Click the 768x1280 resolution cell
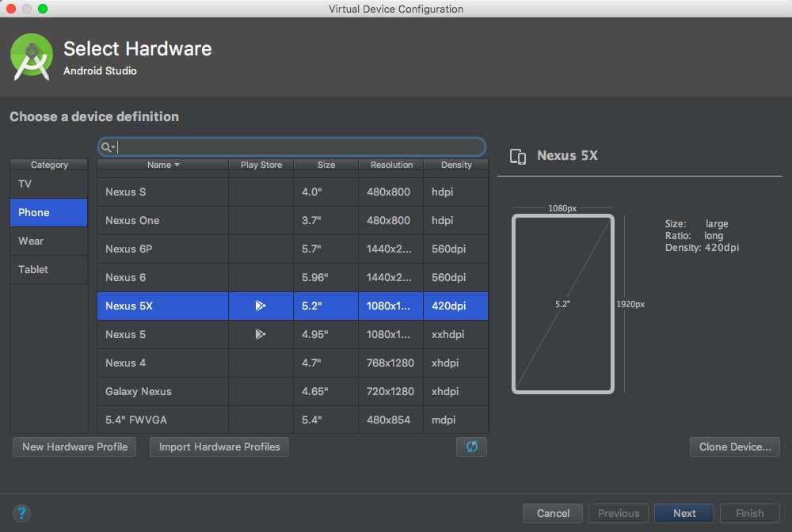This screenshot has height=532, width=792. click(x=390, y=363)
